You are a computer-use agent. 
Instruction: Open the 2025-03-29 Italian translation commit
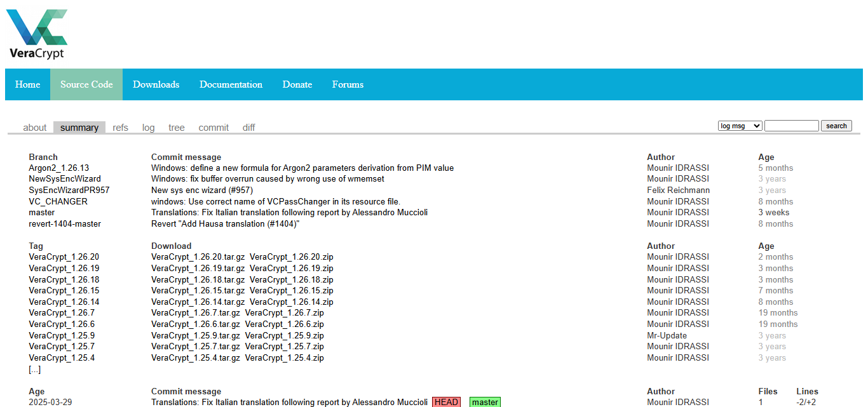coord(289,402)
